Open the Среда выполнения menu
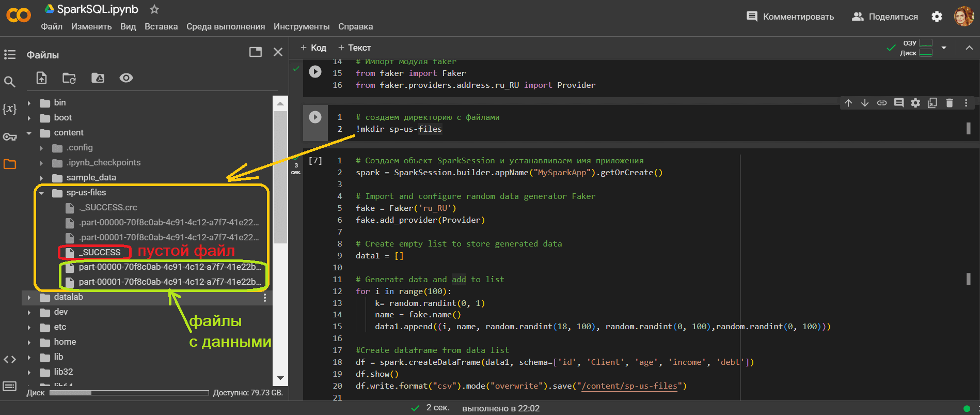The width and height of the screenshot is (980, 415). tap(225, 26)
